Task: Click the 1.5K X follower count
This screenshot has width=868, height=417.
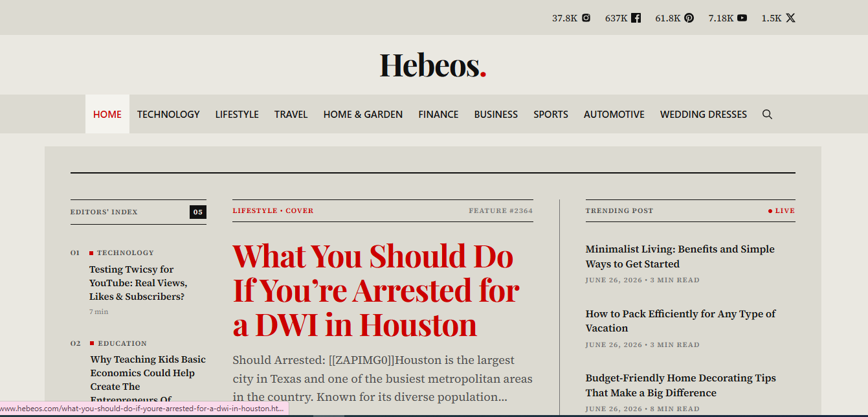Action: [x=772, y=18]
